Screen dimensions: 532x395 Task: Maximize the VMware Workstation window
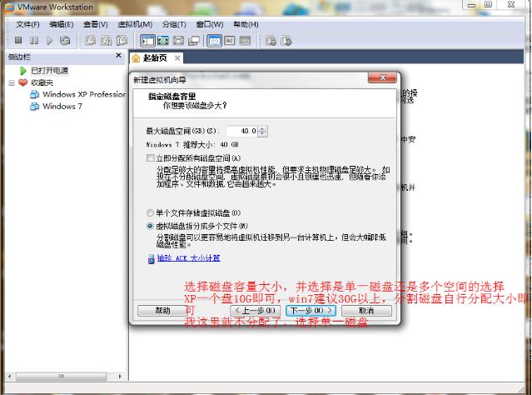click(x=488, y=4)
